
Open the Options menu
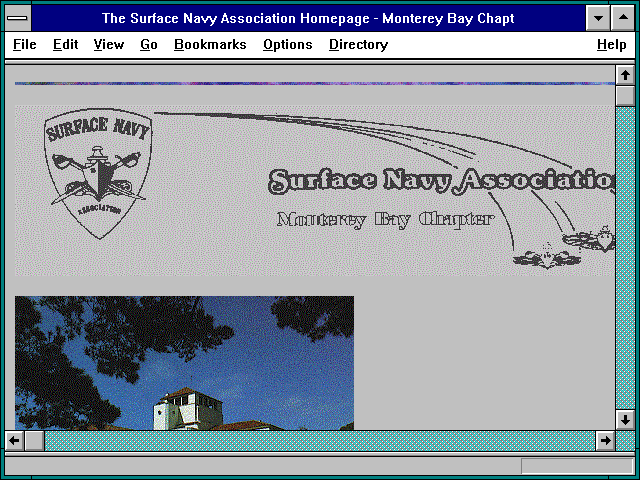[288, 44]
